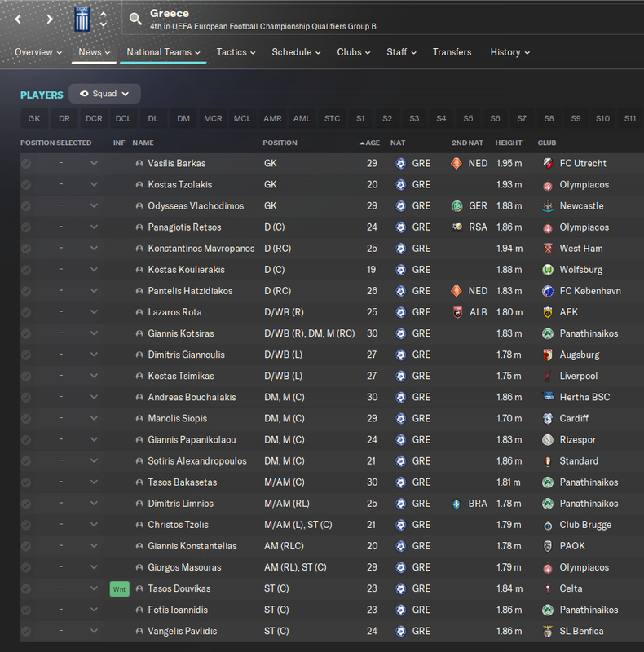Viewport: 644px width, 652px height.
Task: Click the Wnt status badge for Douvikas
Action: click(x=119, y=588)
